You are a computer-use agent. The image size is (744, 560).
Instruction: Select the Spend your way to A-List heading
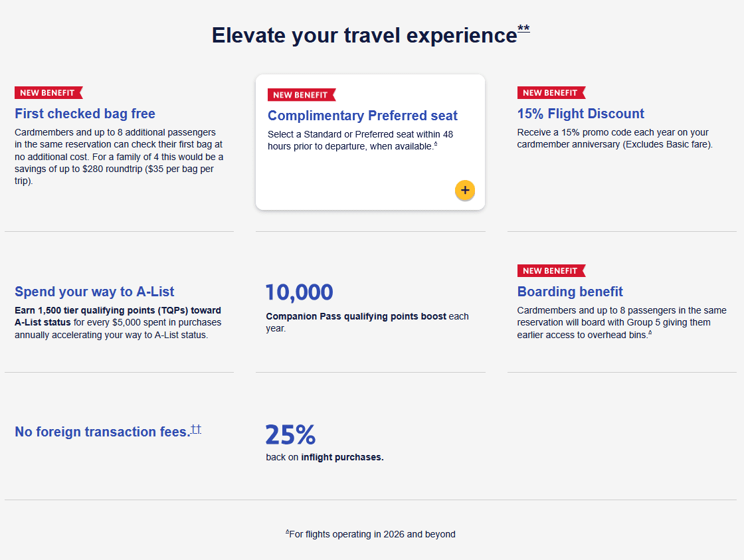(94, 292)
